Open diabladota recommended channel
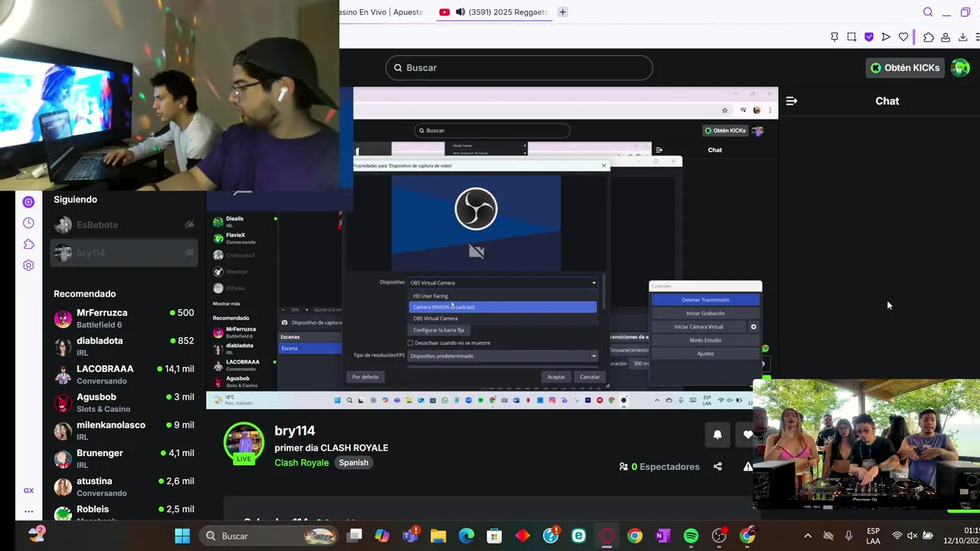The width and height of the screenshot is (980, 551). (x=124, y=347)
